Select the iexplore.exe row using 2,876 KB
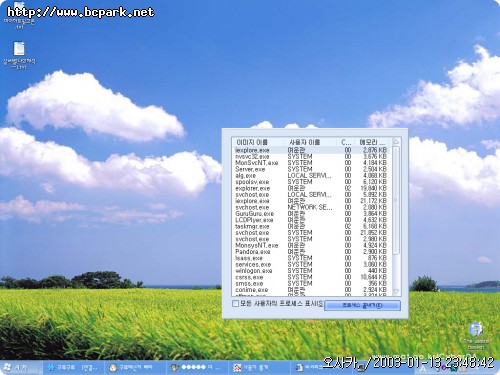 (312, 150)
